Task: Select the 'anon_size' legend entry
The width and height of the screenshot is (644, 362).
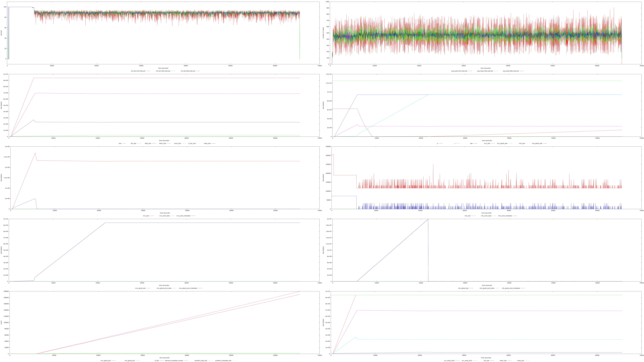Action: [178, 143]
